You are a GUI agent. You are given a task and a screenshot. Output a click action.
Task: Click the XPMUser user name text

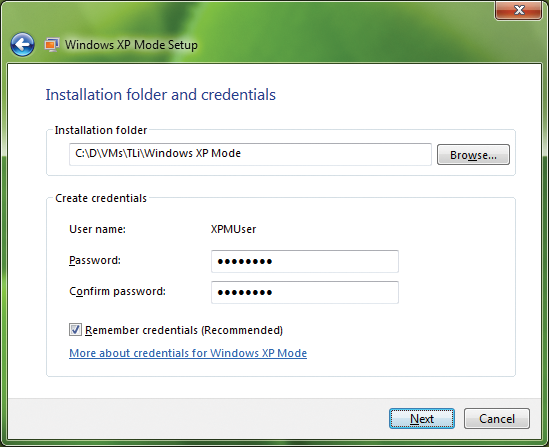(x=233, y=229)
